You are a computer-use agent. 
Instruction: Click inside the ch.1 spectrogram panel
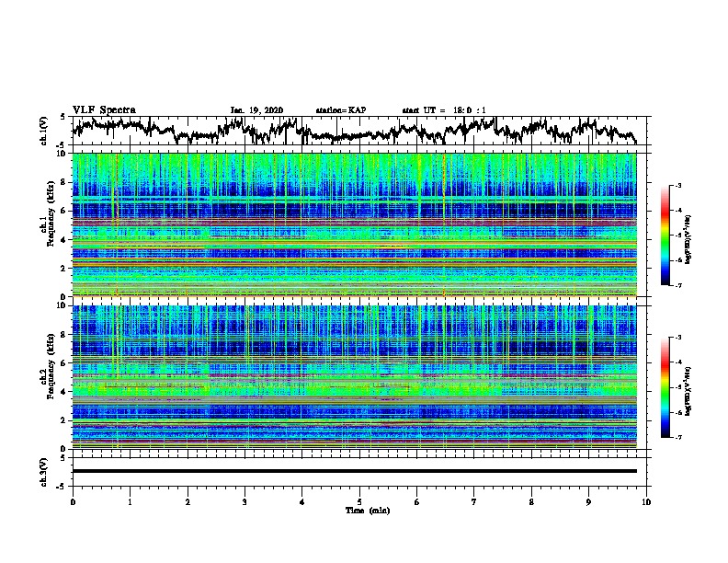[355, 224]
